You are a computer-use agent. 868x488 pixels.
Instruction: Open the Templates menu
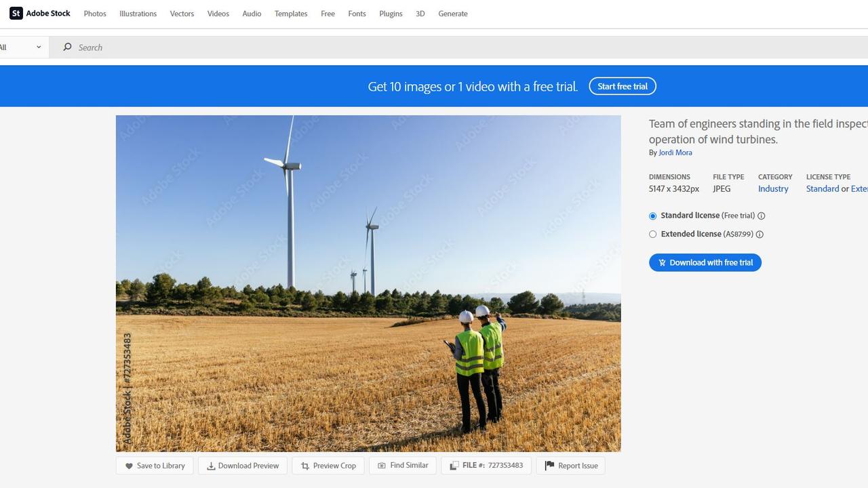(x=291, y=14)
